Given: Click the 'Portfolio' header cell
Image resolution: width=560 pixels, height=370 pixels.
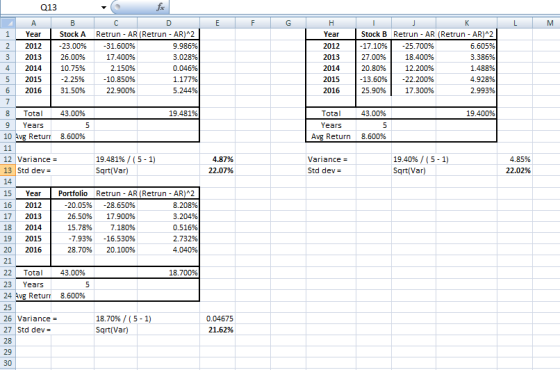Looking at the screenshot, I should coord(72,193).
